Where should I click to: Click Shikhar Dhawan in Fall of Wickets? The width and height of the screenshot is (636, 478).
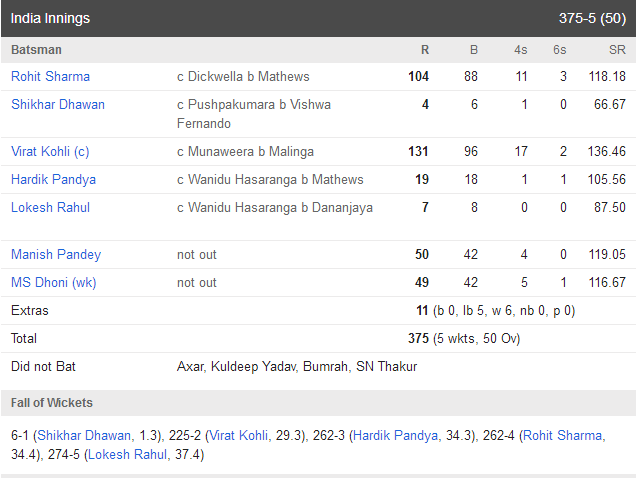(x=84, y=435)
